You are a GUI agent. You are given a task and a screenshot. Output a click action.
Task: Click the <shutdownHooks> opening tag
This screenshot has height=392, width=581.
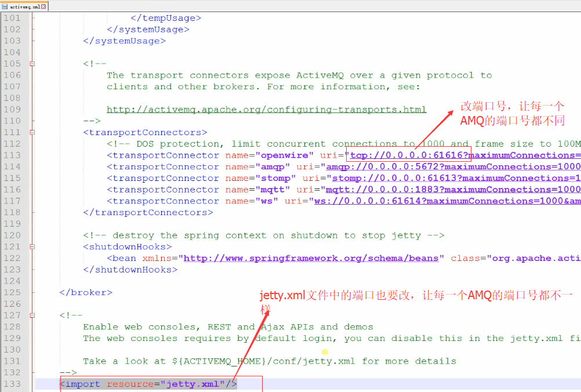coord(127,247)
